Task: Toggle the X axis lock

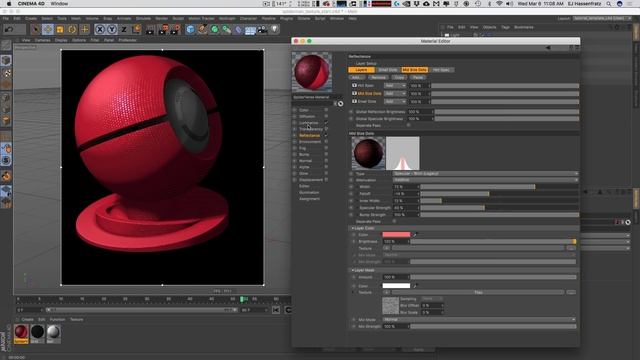Action: pos(100,29)
